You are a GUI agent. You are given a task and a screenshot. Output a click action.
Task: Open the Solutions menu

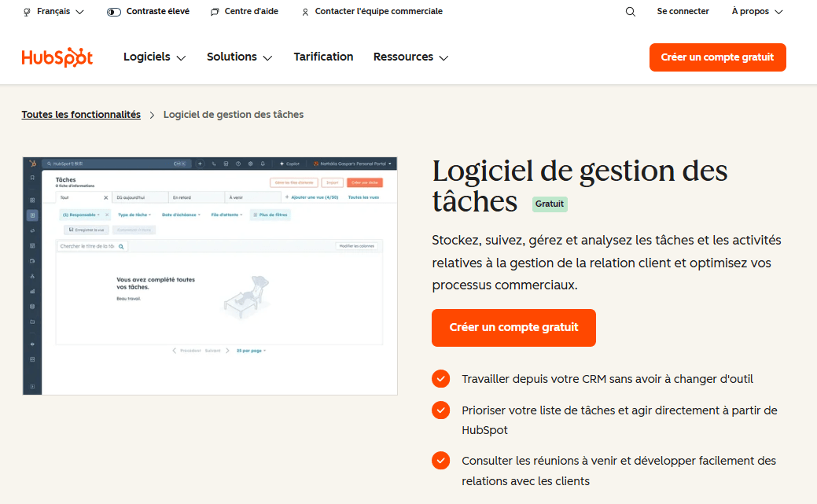tap(239, 57)
